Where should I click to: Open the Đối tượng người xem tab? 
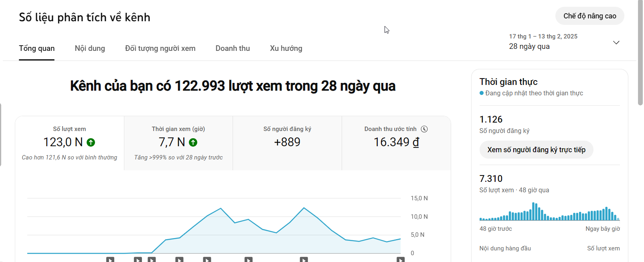(160, 48)
